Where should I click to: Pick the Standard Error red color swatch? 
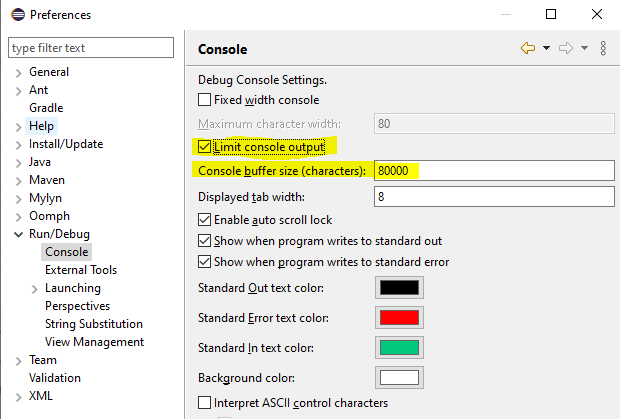(x=398, y=318)
